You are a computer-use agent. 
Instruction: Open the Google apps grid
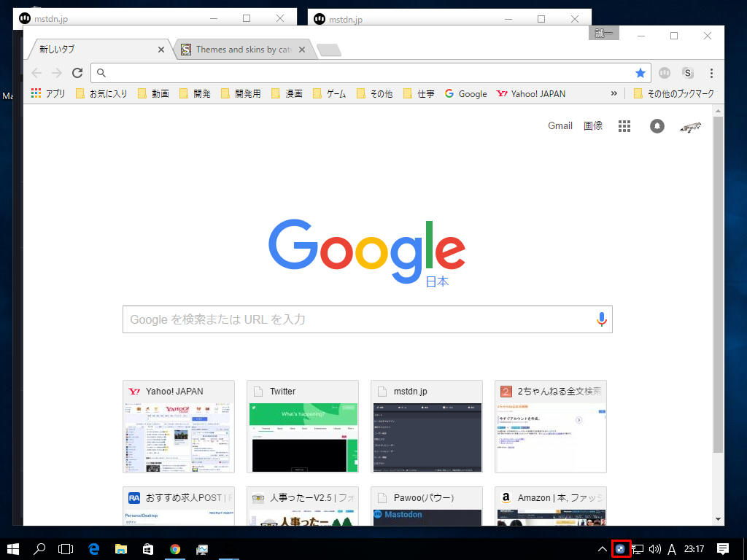[x=624, y=126]
